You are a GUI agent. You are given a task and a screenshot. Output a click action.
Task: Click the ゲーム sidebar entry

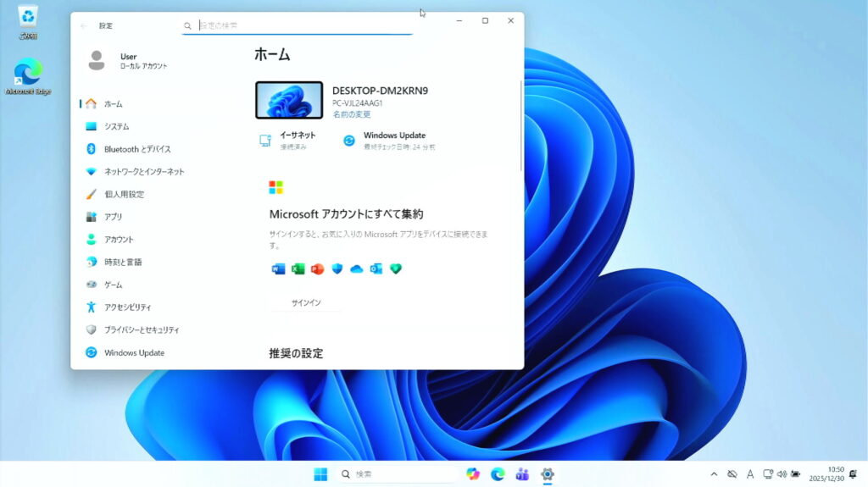pyautogui.click(x=113, y=285)
